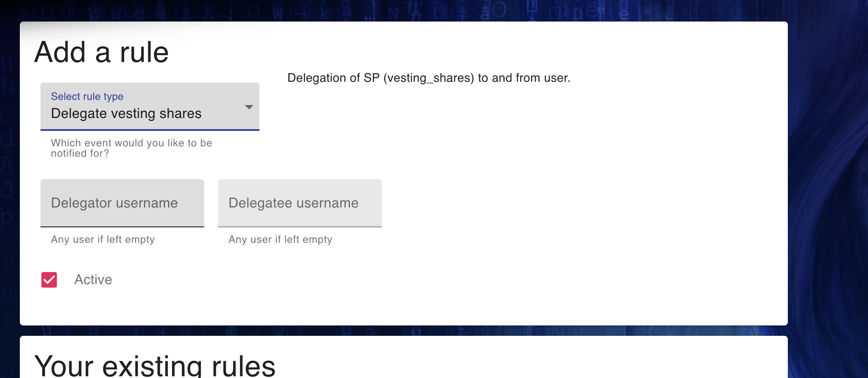Viewport: 868px width, 378px height.
Task: Click the rule type dropdown arrow
Action: tap(249, 107)
